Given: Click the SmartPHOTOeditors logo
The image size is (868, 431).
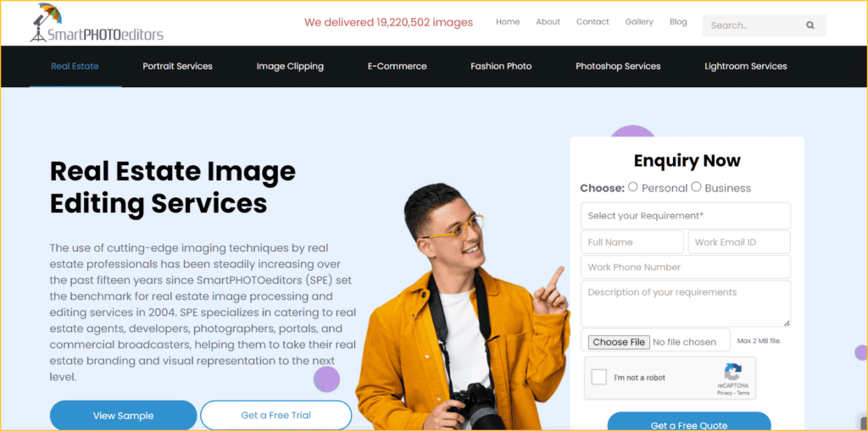Looking at the screenshot, I should click(97, 23).
